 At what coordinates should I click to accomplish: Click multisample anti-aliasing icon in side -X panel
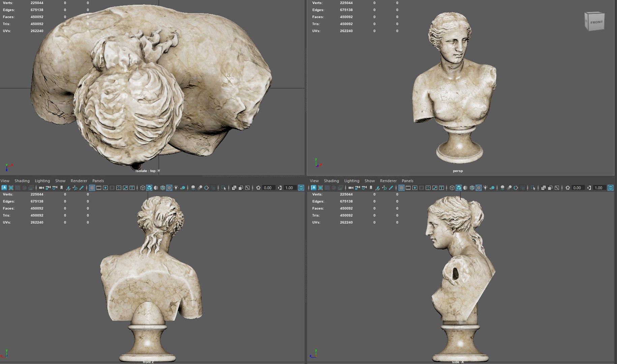(516, 188)
